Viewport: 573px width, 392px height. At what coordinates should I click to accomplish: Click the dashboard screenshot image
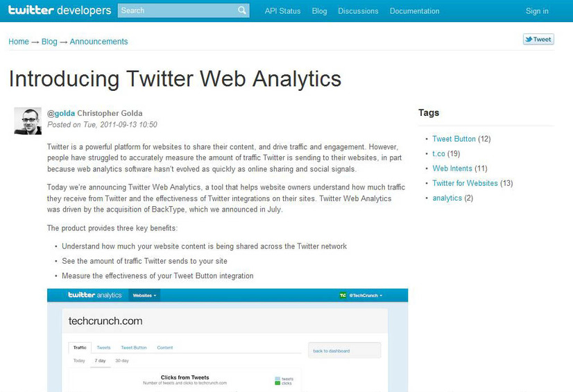point(228,340)
